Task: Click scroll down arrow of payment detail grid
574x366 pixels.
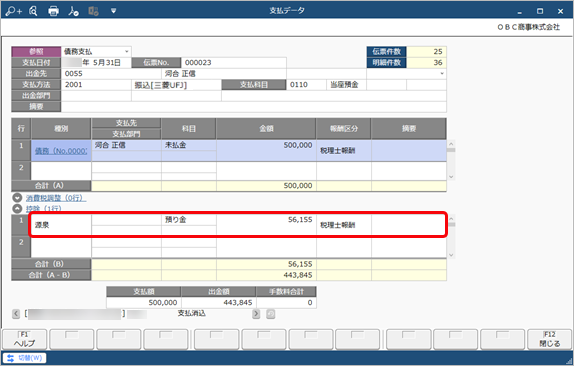Action: tap(451, 177)
